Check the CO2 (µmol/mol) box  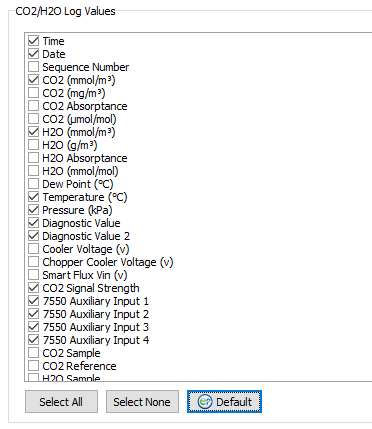coord(33,119)
